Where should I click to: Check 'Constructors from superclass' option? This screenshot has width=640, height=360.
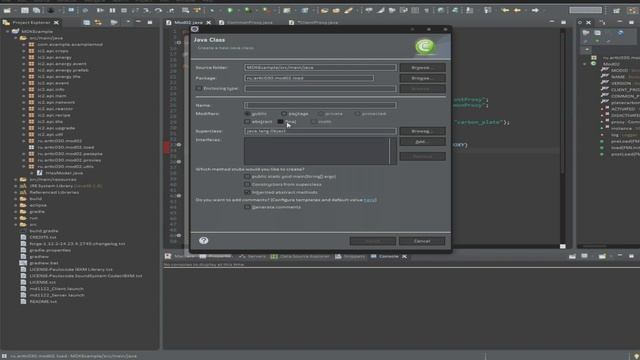[x=247, y=184]
